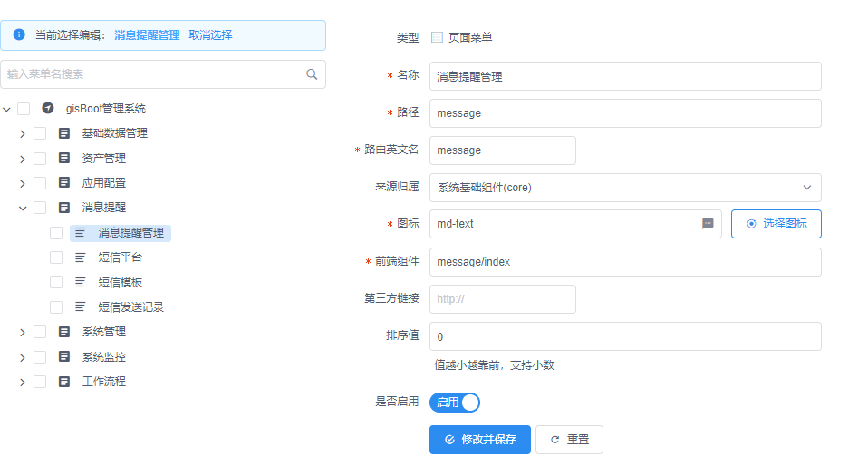Click into the 前端组件 input field
This screenshot has width=868, height=466.
tap(625, 261)
